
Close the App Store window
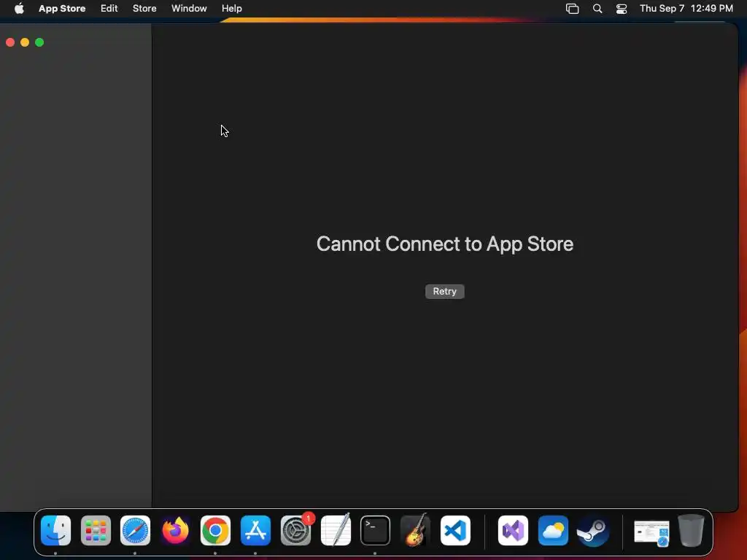point(10,42)
